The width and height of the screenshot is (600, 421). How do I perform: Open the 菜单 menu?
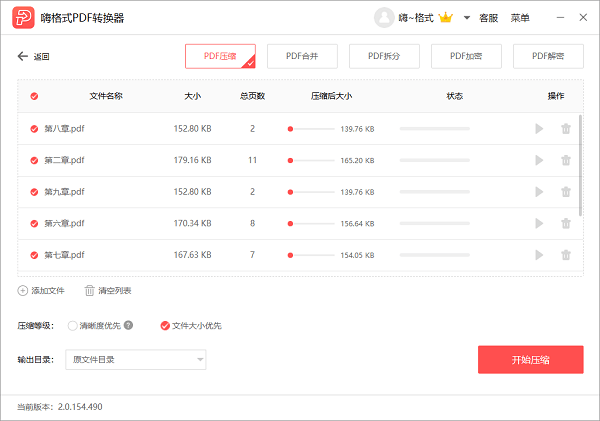point(520,18)
